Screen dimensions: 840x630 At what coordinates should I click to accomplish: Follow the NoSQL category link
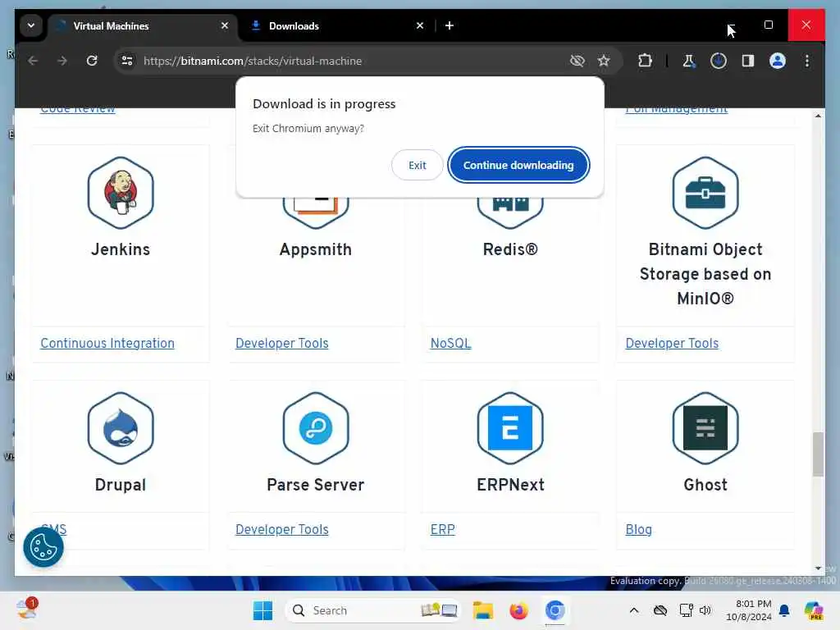pos(450,343)
